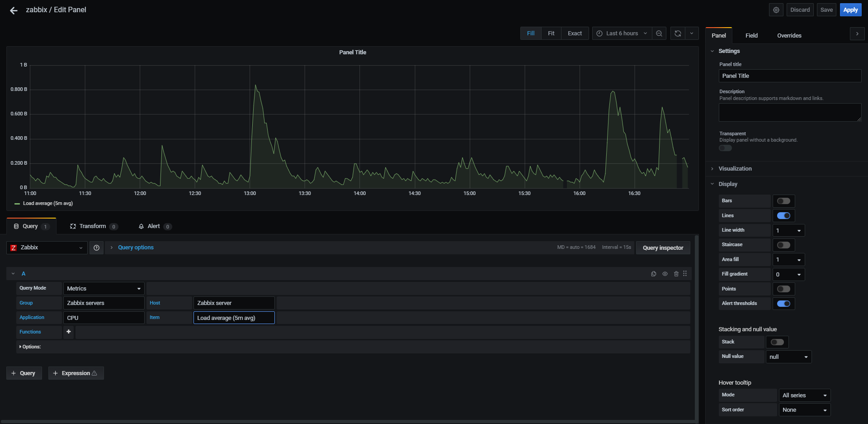Collapse the Display section
The height and width of the screenshot is (424, 868).
[727, 184]
